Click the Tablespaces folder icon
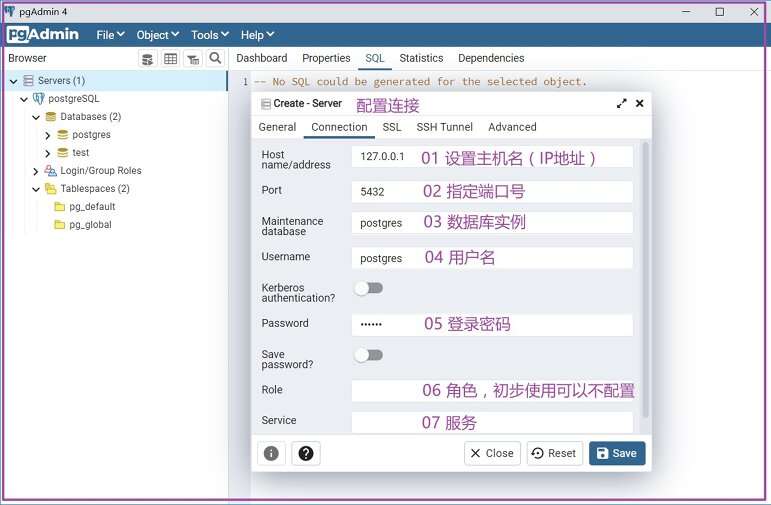 51,188
